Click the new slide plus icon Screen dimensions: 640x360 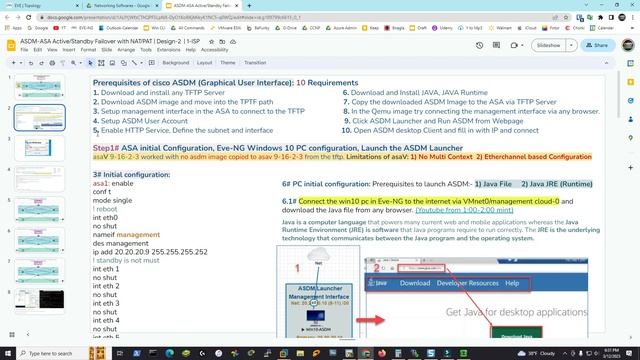tap(13, 63)
